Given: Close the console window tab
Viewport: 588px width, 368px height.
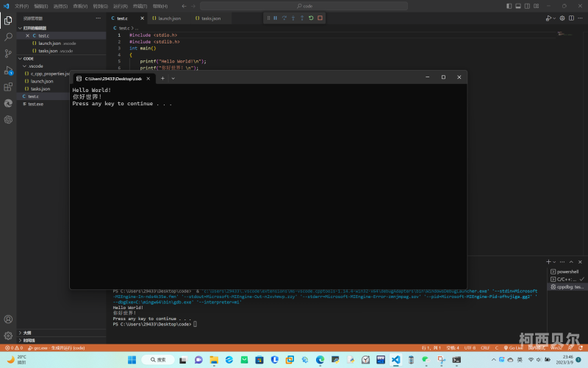Looking at the screenshot, I should (x=148, y=79).
